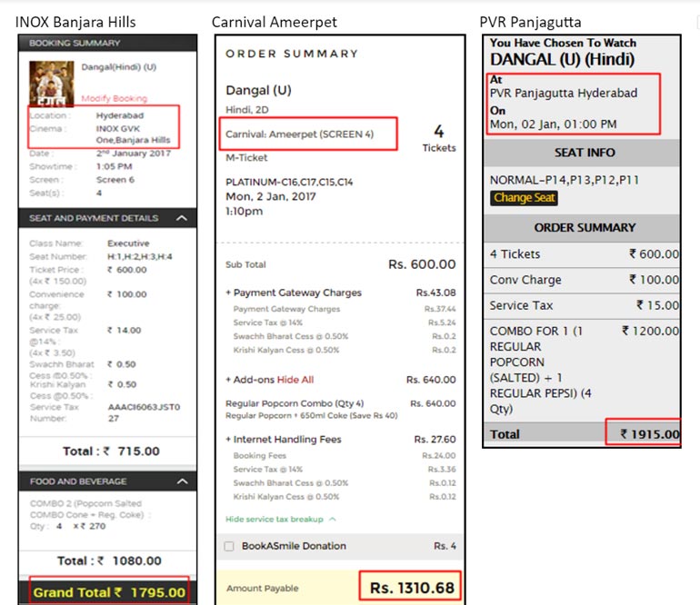The width and height of the screenshot is (700, 605).
Task: Click INOX convenience charge ₹ 100.00 value
Action: 127,294
